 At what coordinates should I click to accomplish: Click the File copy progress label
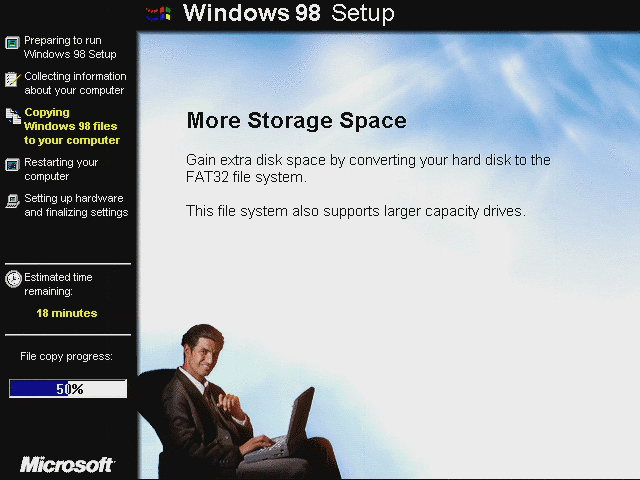(66, 356)
